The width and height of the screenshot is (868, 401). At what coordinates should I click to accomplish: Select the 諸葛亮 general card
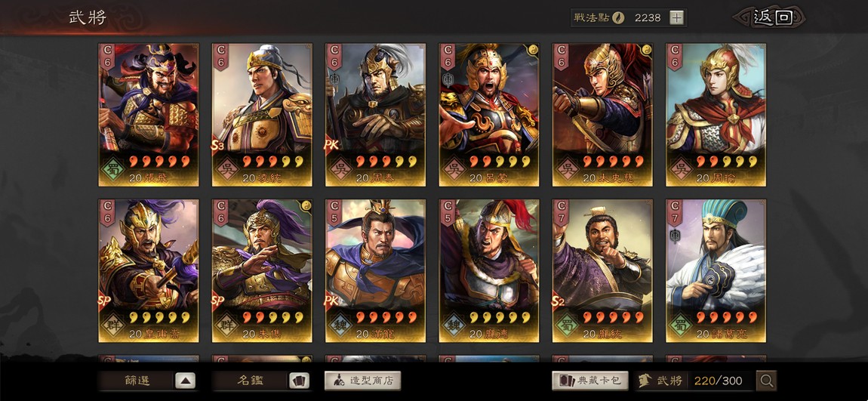coord(716,271)
